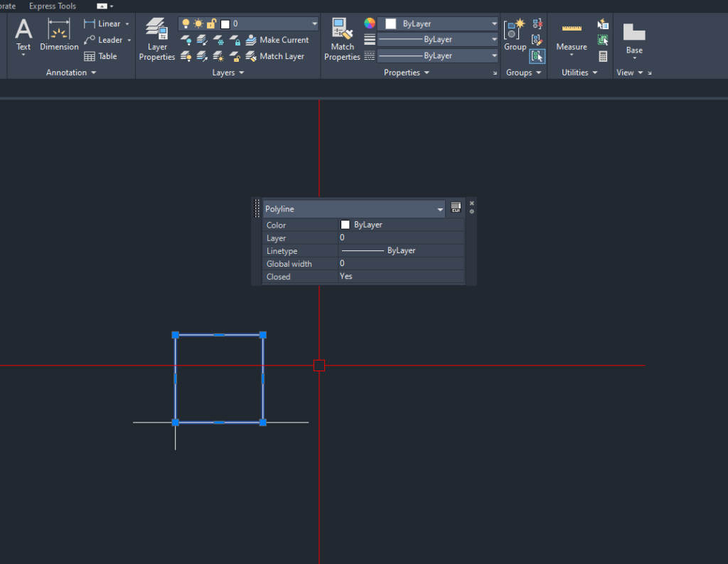Click Make Current layer button
This screenshot has height=564, width=728.
pos(277,40)
